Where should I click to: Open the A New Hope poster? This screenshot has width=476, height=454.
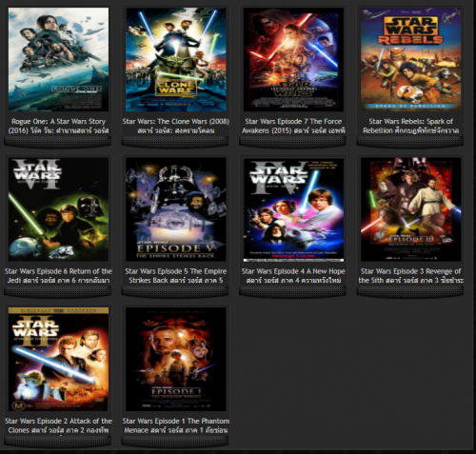tap(293, 209)
